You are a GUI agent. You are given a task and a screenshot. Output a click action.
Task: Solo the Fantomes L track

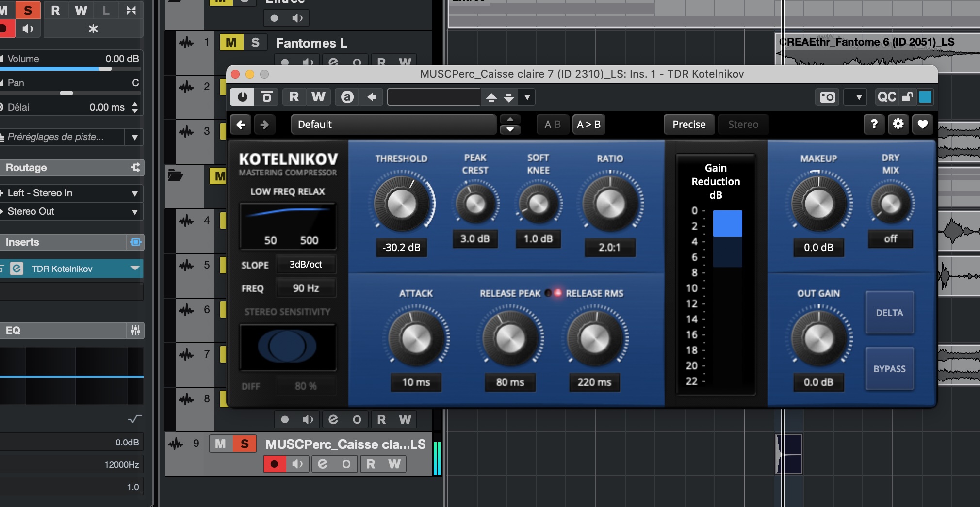pos(255,43)
